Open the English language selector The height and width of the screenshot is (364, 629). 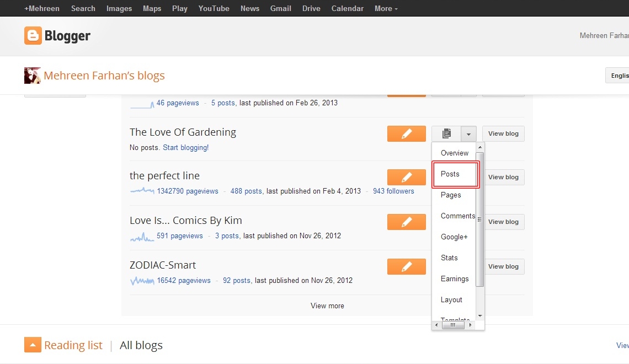619,75
